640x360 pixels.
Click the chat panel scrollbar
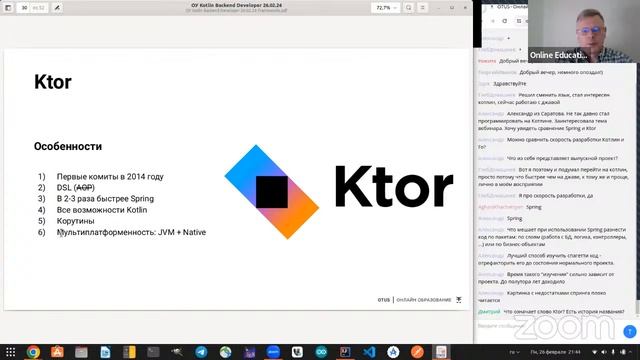coord(637,307)
